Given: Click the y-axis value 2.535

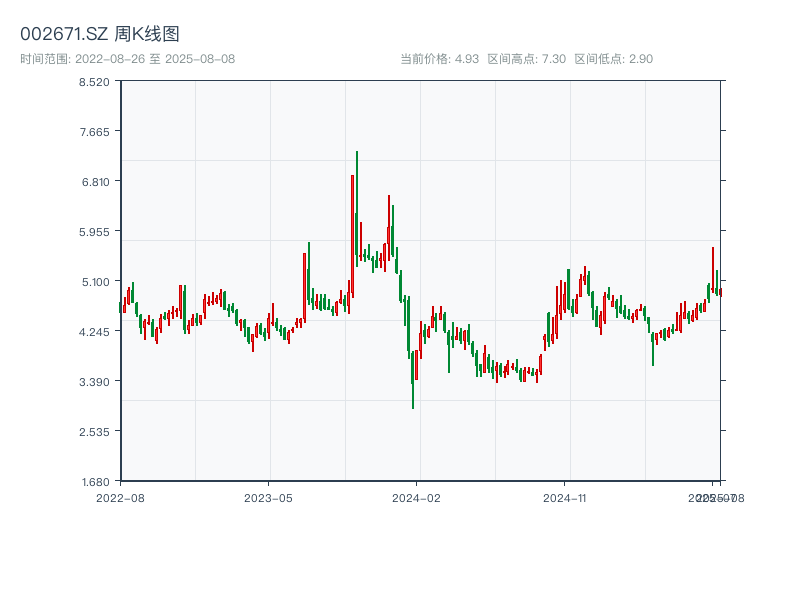Looking at the screenshot, I should 94,432.
